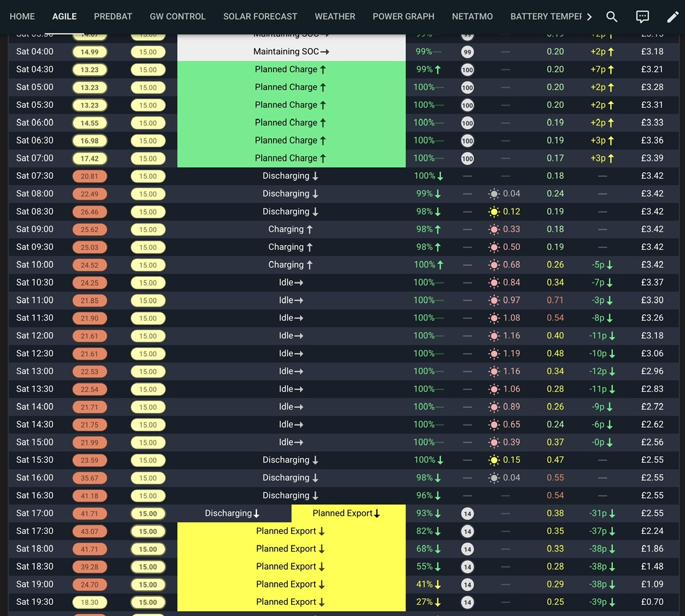This screenshot has width=685, height=616.
Task: Switch to the PREDBAT tab
Action: 113,17
